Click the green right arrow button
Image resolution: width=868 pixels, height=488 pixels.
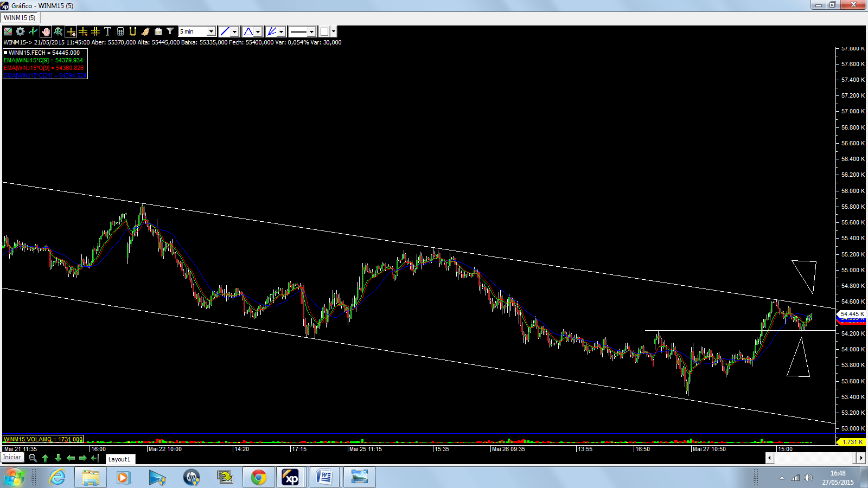[83, 458]
